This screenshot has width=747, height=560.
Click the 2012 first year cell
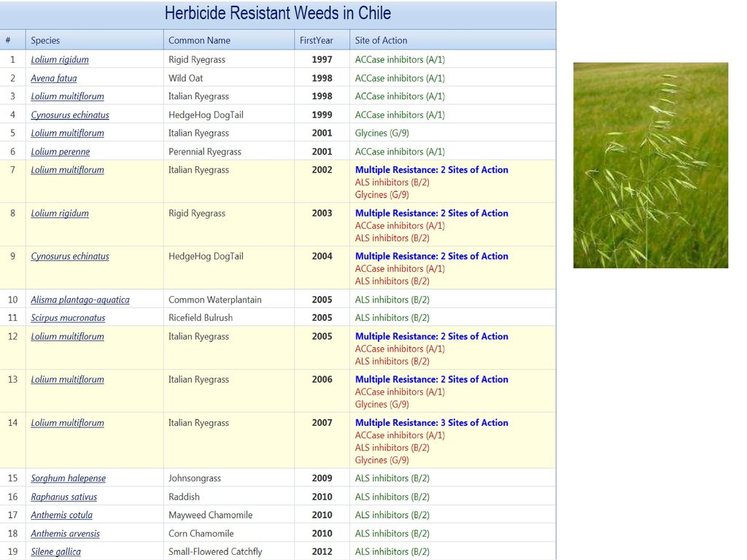tap(322, 551)
